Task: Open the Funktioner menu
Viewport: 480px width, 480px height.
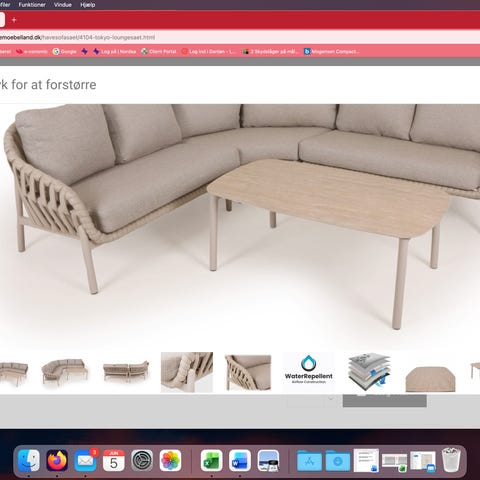Action: coord(32,5)
